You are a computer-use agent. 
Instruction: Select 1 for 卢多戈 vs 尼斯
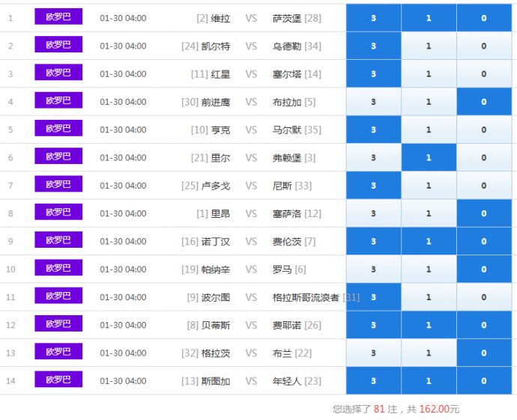pos(429,186)
